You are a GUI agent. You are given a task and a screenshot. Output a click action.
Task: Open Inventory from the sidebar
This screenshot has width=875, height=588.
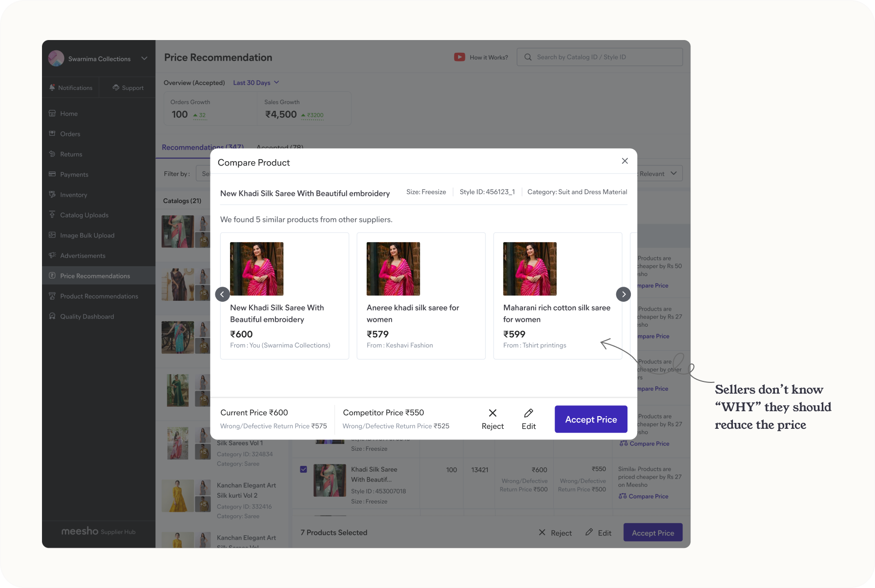coord(99,195)
